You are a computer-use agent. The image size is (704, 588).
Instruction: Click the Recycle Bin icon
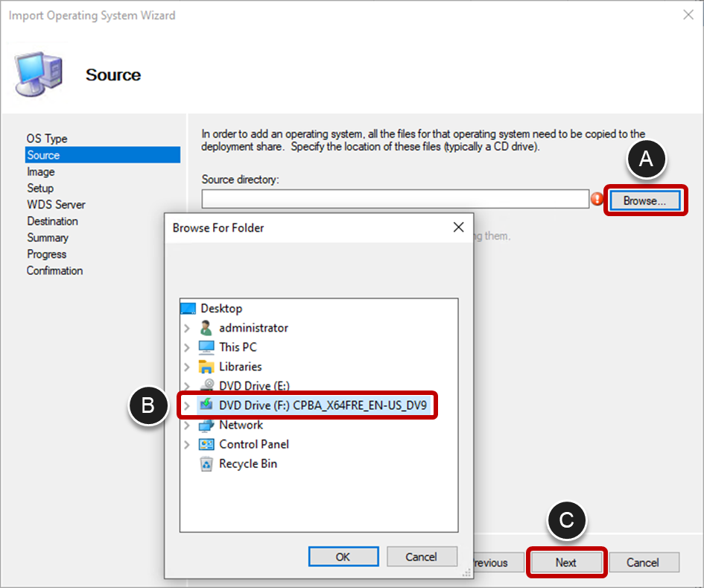pos(205,464)
